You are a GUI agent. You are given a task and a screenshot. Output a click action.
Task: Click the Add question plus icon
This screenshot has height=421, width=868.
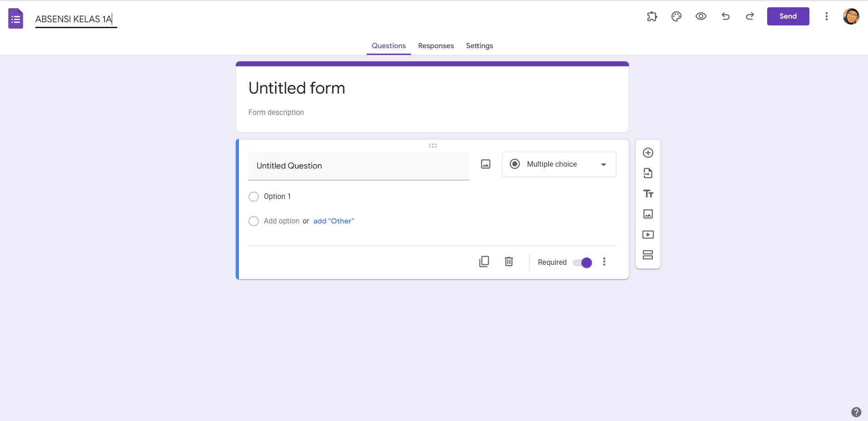coord(648,153)
